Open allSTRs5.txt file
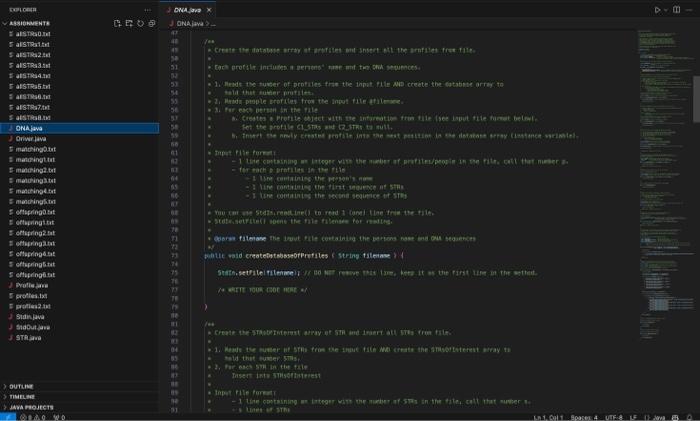Viewport: 700px width, 421px height. tap(79, 87)
